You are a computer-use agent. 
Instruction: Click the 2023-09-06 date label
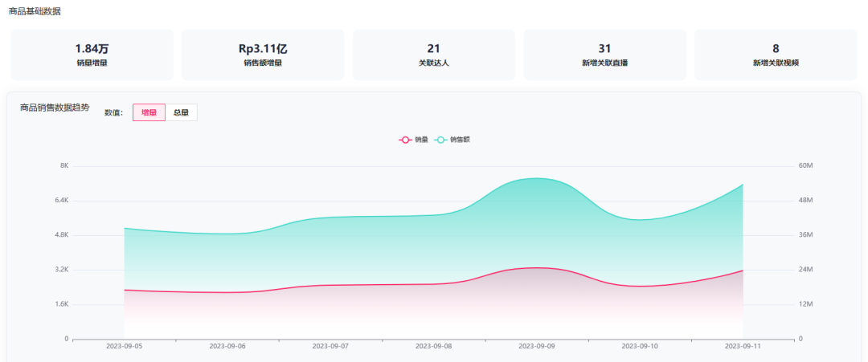pos(227,347)
